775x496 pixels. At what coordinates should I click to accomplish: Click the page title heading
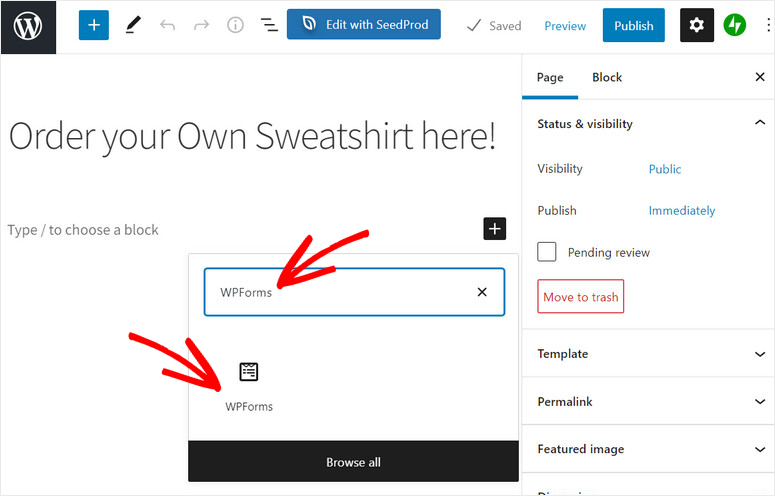[252, 136]
